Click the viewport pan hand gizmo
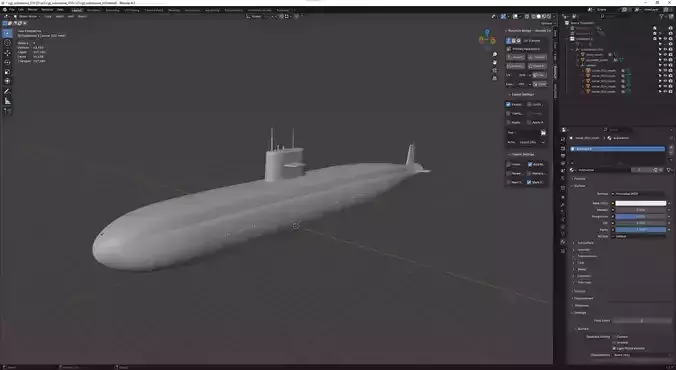 tap(494, 62)
